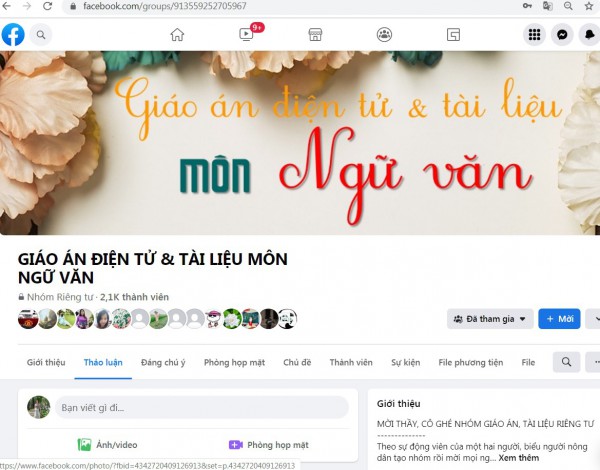Image resolution: width=600 pixels, height=470 pixels.
Task: Open Messenger chat icon
Action: pos(563,35)
